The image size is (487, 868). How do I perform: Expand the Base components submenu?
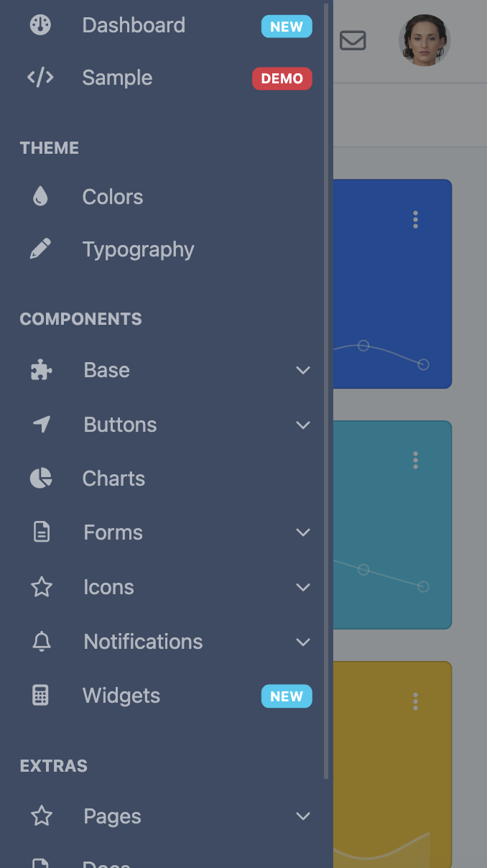pos(302,370)
